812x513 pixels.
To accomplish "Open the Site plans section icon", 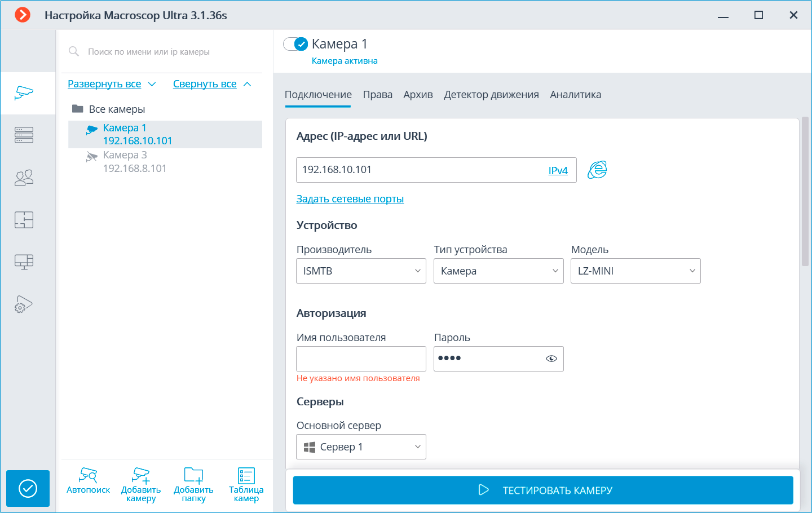I will click(24, 220).
